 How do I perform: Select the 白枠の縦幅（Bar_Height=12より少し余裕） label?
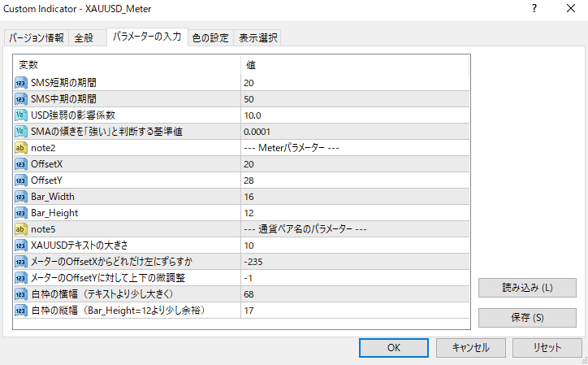118,311
